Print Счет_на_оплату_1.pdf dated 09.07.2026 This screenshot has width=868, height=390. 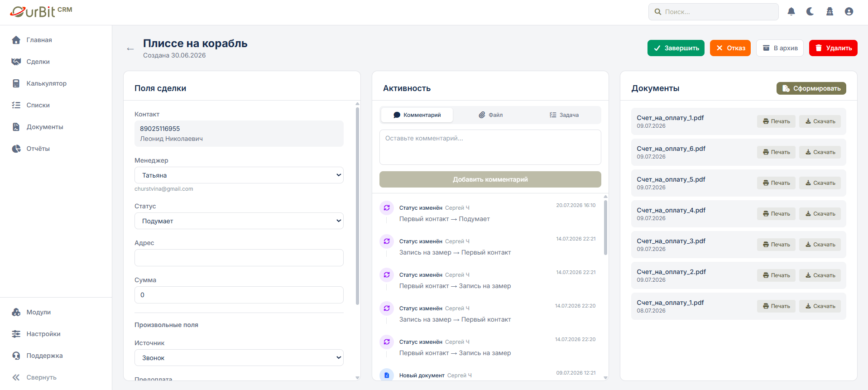pos(776,121)
